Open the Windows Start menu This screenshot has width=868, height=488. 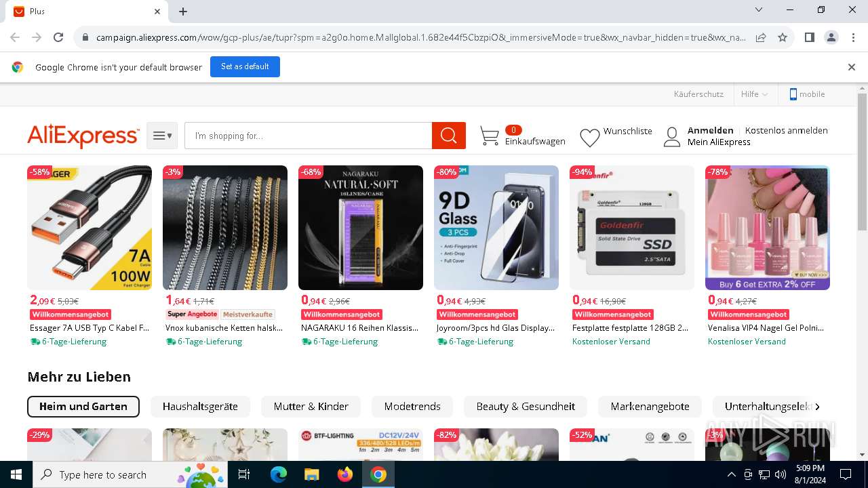[x=16, y=474]
